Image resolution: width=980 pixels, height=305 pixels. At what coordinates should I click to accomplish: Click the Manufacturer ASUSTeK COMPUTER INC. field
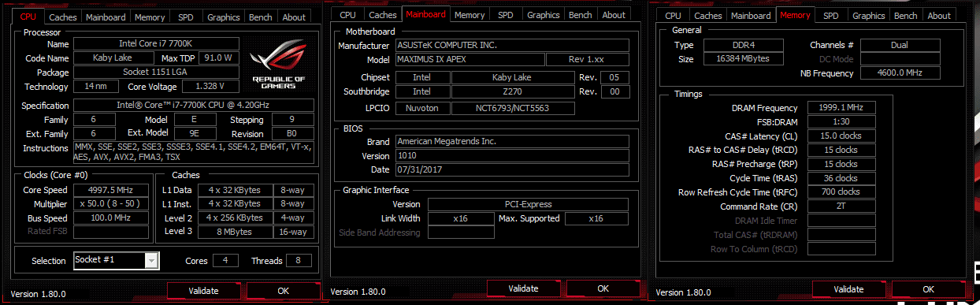click(x=512, y=46)
